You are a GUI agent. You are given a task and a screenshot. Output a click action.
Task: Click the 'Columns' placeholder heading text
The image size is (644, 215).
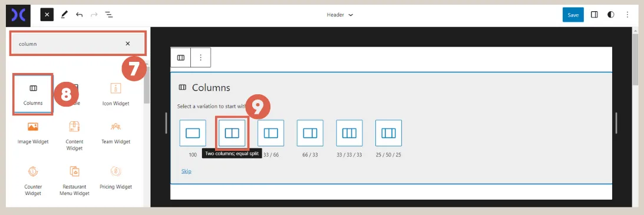[211, 87]
